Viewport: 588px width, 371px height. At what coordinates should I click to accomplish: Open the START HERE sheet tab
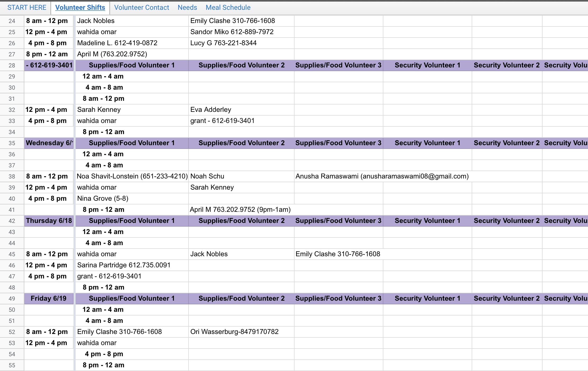[27, 7]
